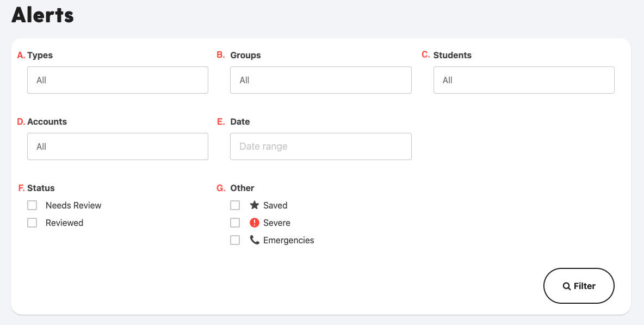Click the phone icon beside Emergencies
Viewport: 644px width, 325px height.
click(255, 240)
